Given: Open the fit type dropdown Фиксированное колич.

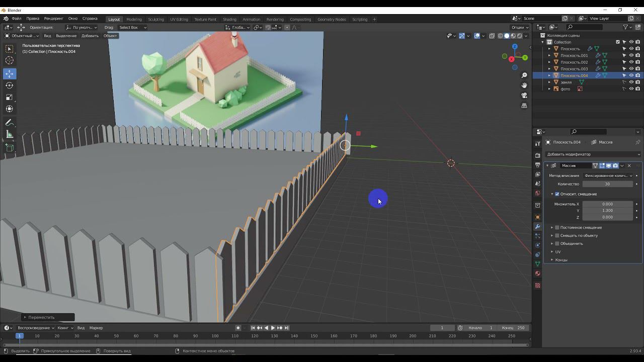Looking at the screenshot, I should pyautogui.click(x=608, y=176).
